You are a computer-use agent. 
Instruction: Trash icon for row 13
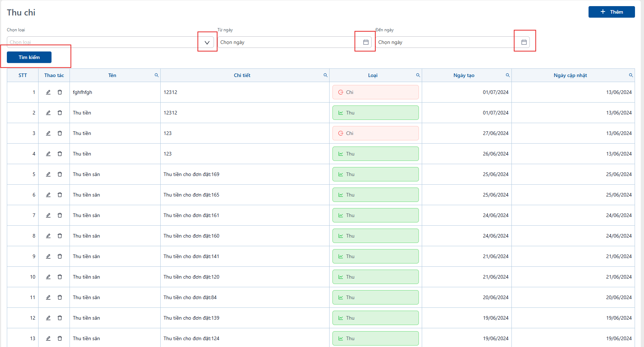pyautogui.click(x=60, y=338)
